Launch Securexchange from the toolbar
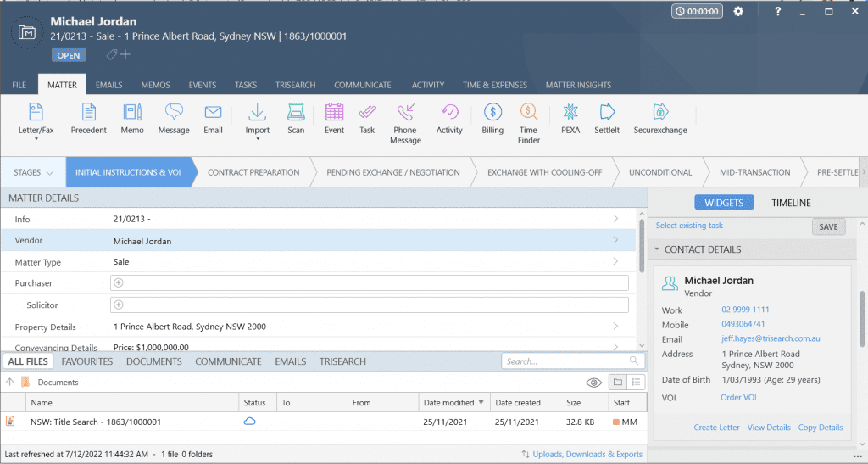Image resolution: width=868 pixels, height=464 pixels. coord(660,112)
